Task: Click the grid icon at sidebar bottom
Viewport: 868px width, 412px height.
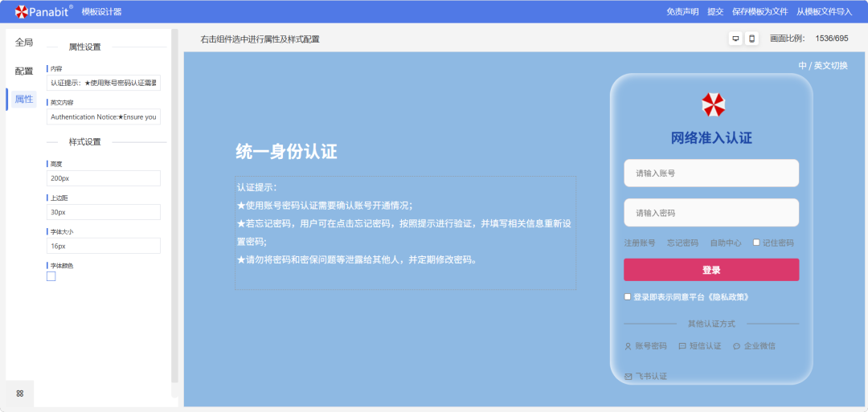Action: [20, 394]
